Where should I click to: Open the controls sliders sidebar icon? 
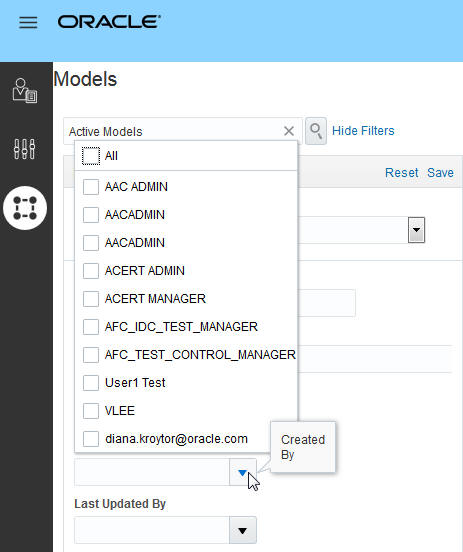(24, 149)
